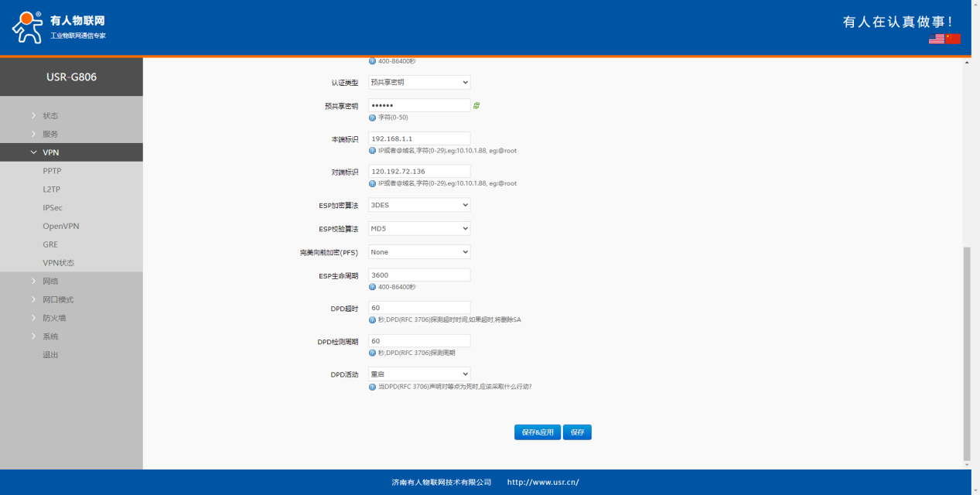Open the 完美向前加密(PFS) dropdown
Image resolution: width=980 pixels, height=495 pixels.
[x=418, y=252]
